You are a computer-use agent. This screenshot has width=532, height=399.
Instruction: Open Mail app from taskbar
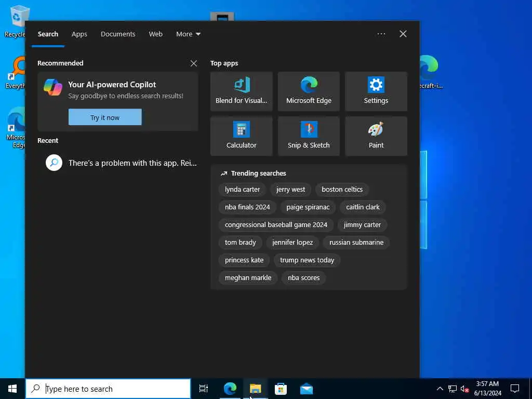click(x=307, y=389)
